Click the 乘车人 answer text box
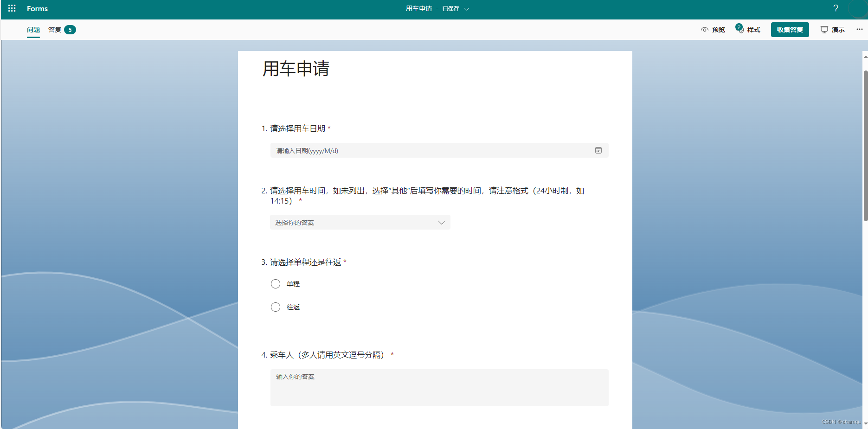The image size is (868, 429). tap(439, 388)
